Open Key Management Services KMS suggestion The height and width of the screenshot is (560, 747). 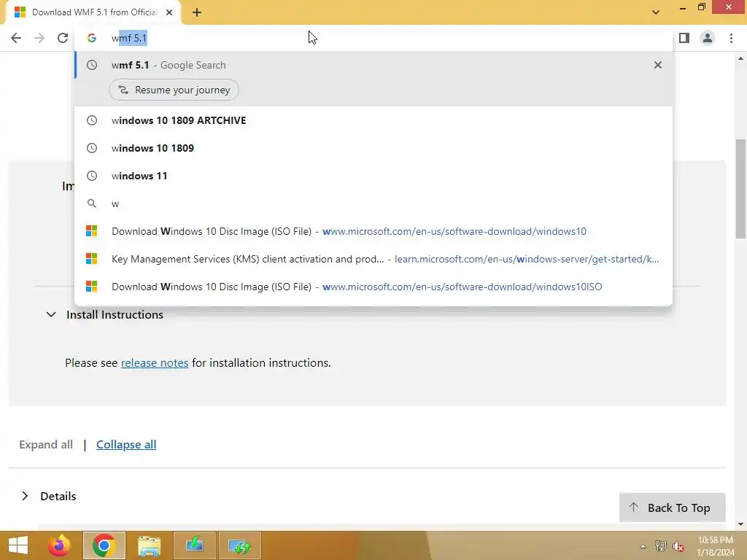[x=373, y=259]
